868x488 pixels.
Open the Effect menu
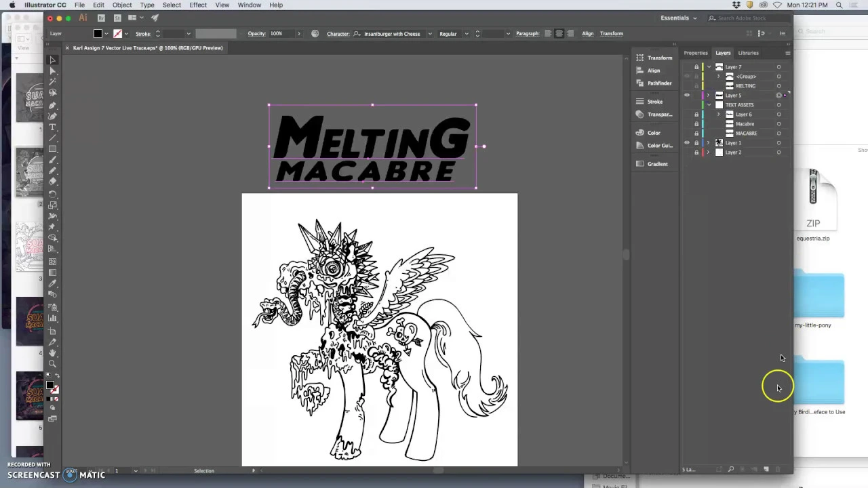(198, 5)
